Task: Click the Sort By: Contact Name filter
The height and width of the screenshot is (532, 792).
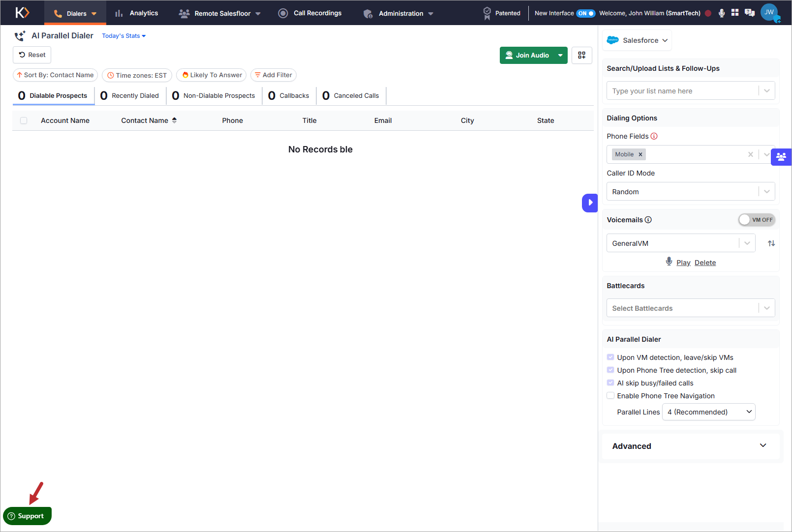Action: [x=55, y=75]
